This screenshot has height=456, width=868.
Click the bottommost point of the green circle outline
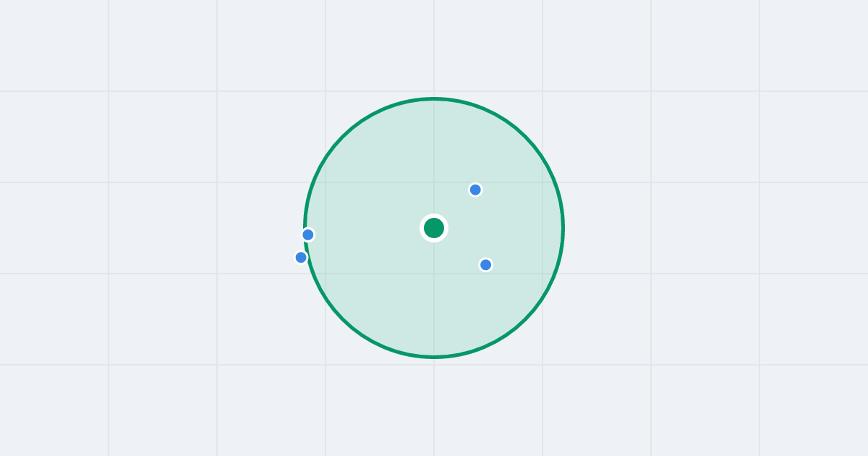pyautogui.click(x=434, y=357)
